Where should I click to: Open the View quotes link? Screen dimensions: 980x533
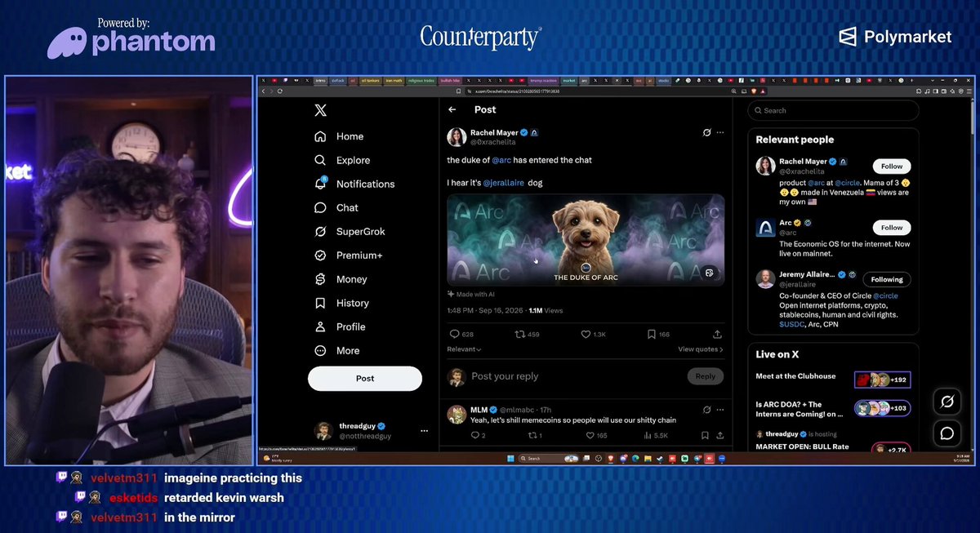tap(701, 349)
